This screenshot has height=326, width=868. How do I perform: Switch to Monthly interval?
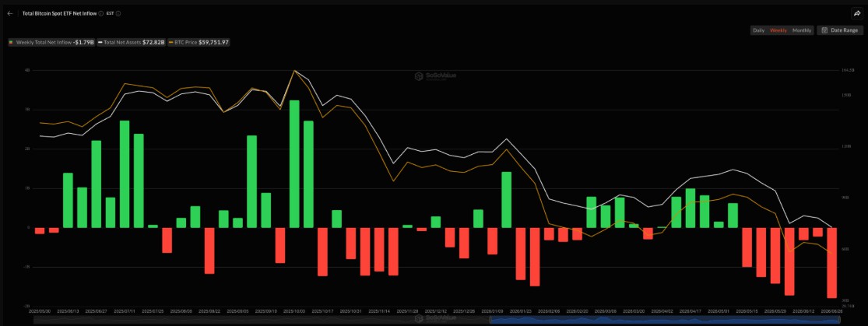802,30
